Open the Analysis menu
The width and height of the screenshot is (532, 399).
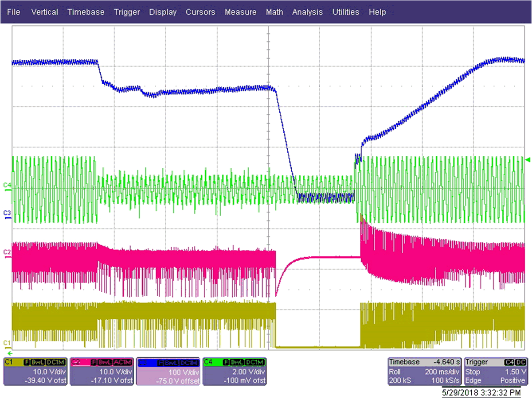tap(307, 12)
